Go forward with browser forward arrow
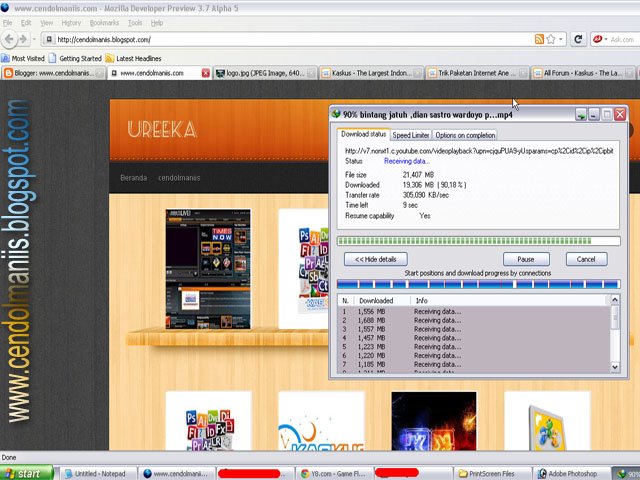The width and height of the screenshot is (640, 480). point(23,39)
